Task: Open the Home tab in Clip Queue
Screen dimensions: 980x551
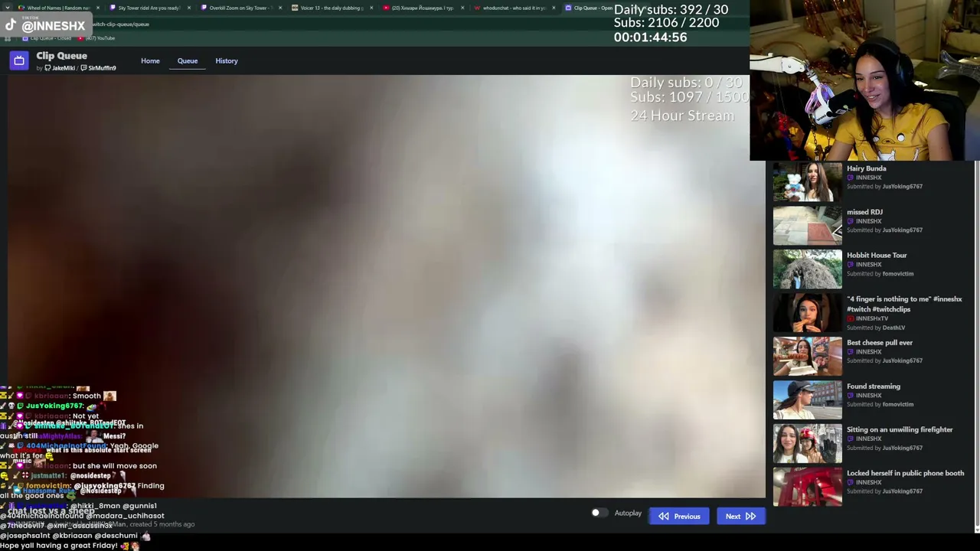Action: [x=150, y=60]
